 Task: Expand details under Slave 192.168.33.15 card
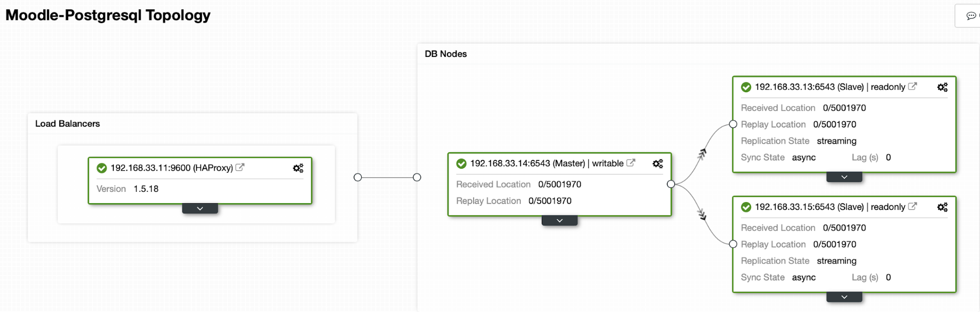[844, 297]
